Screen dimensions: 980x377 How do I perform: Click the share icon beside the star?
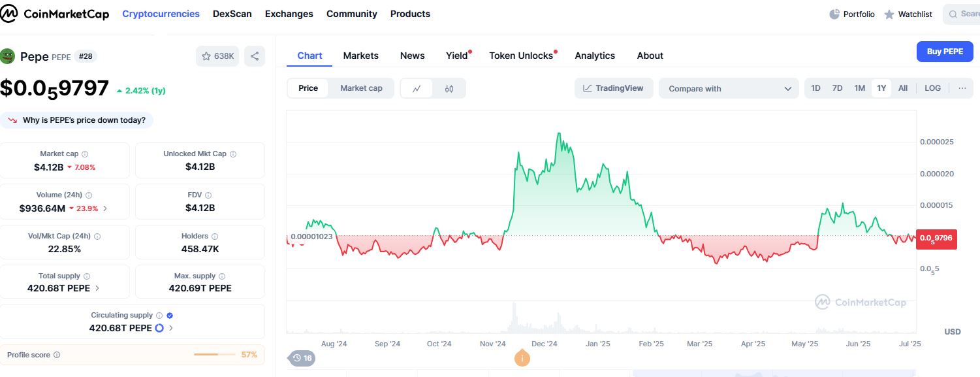(255, 56)
